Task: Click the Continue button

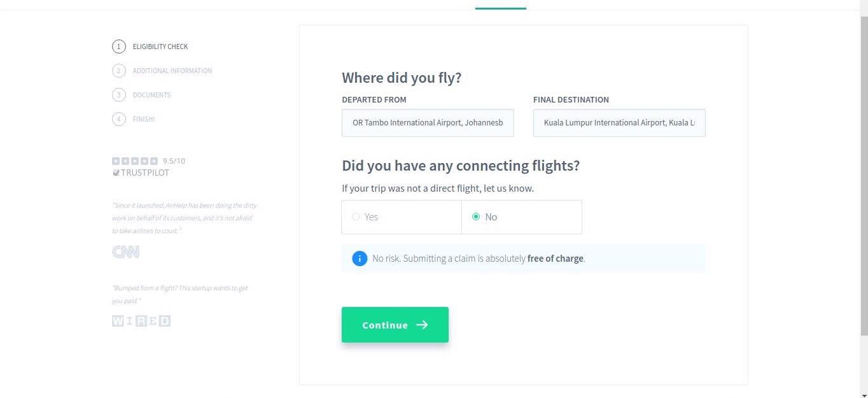Action: [x=395, y=325]
